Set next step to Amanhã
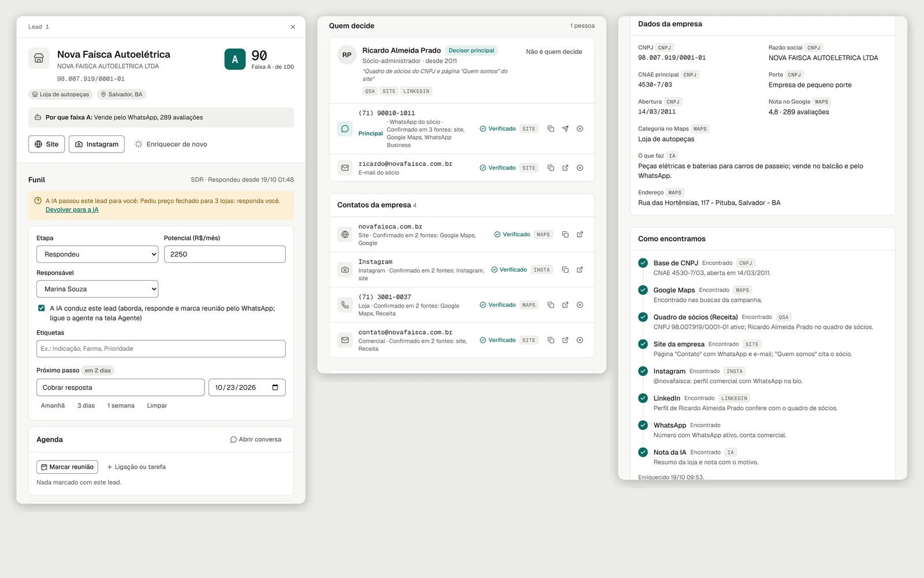Screen dimensions: 924x578 pos(53,406)
